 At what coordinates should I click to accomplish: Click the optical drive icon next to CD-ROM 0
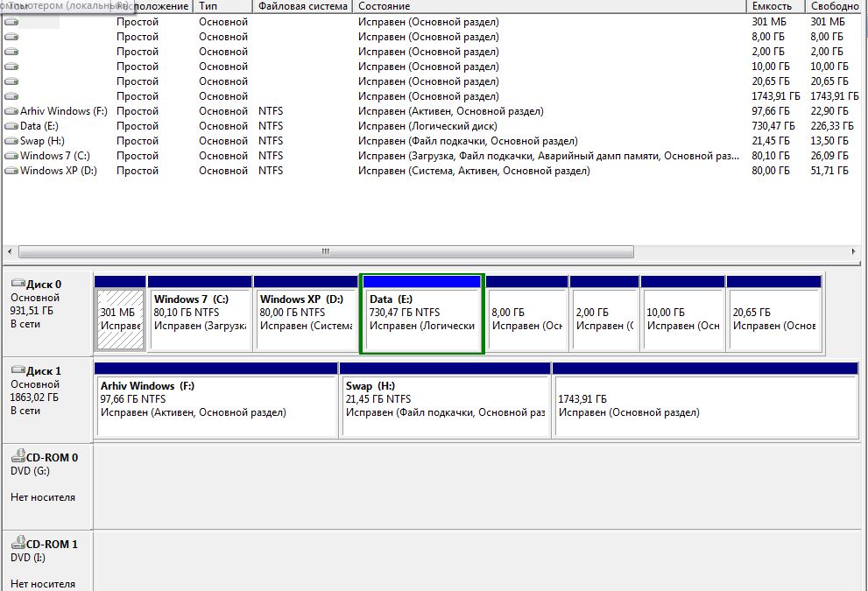18,456
